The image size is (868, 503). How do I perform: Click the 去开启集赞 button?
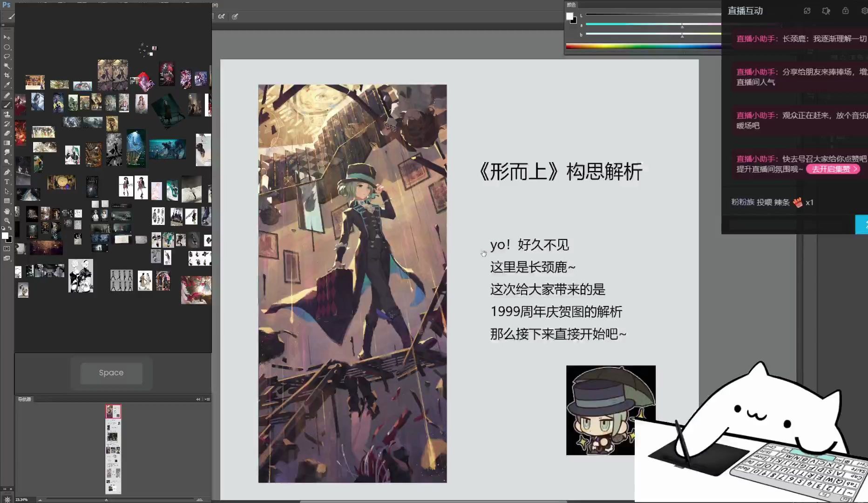coord(834,169)
